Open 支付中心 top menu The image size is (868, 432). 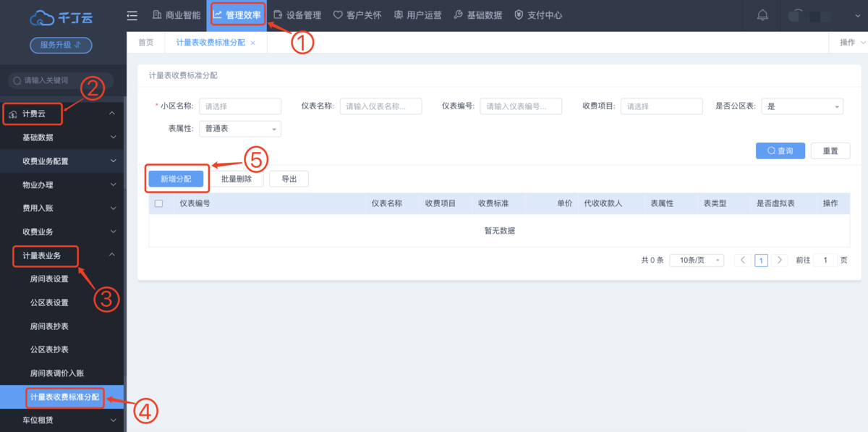538,15
